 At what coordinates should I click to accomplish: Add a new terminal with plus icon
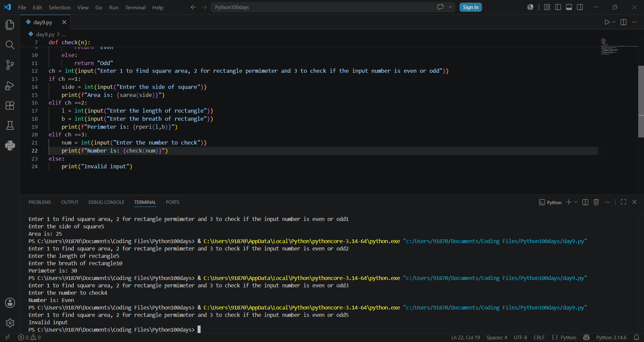tap(569, 202)
